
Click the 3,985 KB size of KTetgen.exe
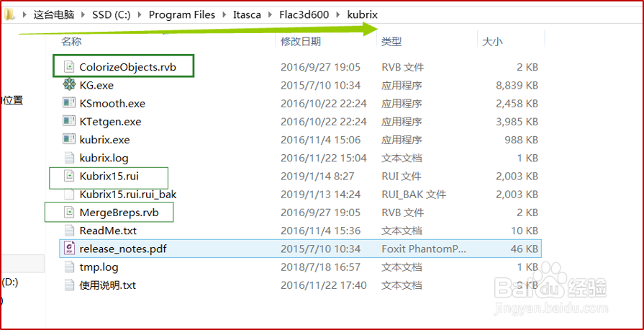[x=517, y=122]
